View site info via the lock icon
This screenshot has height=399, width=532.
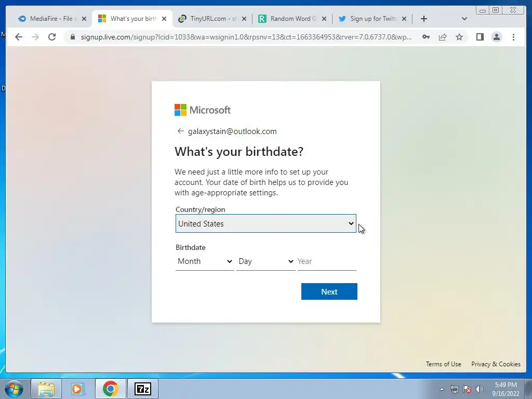point(72,37)
